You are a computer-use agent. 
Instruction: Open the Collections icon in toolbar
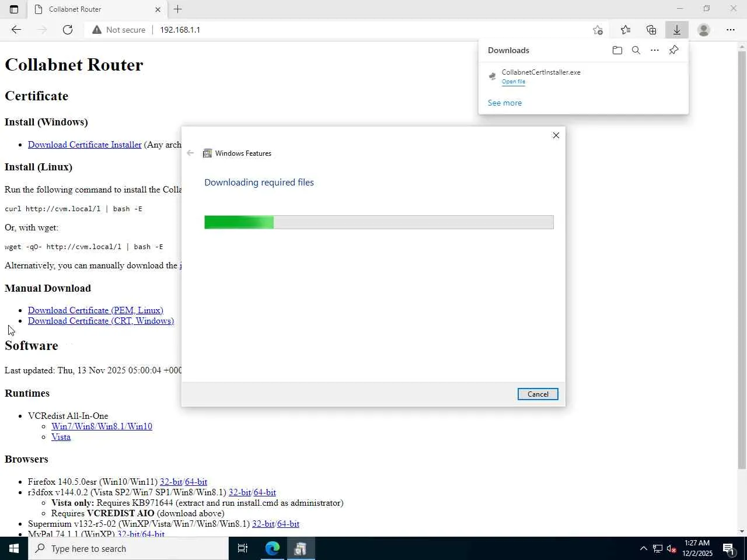tap(651, 30)
